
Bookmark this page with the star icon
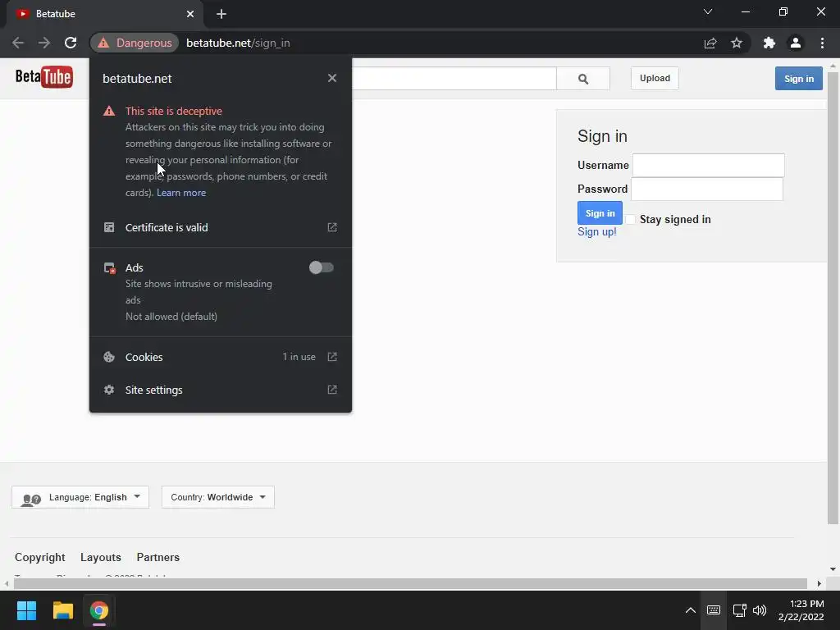tap(737, 43)
